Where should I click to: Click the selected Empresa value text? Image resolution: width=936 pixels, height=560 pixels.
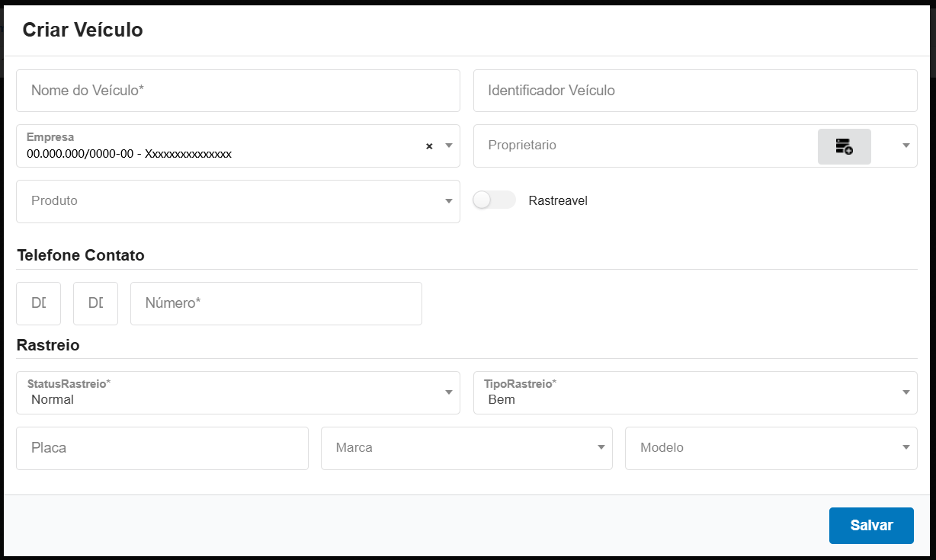129,154
